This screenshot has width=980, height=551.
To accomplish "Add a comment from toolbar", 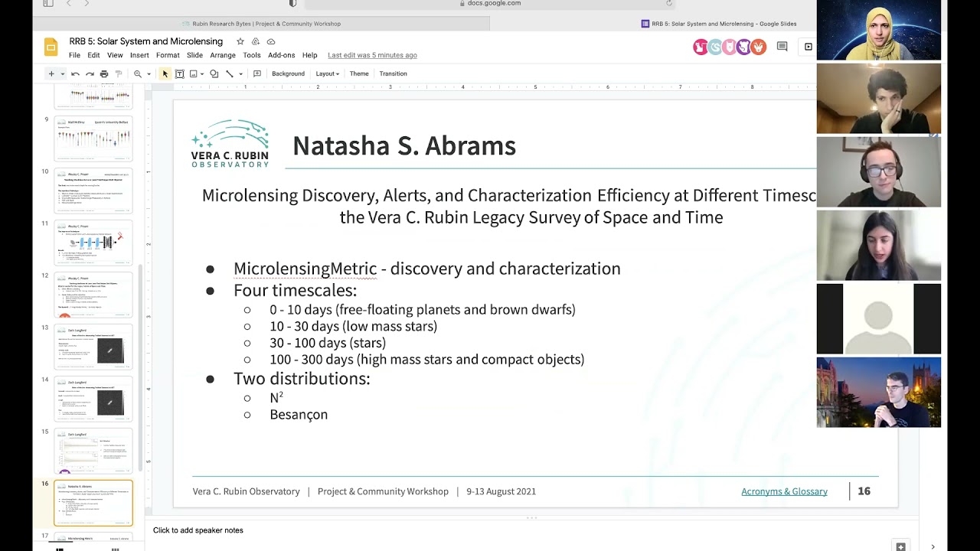I will click(257, 73).
